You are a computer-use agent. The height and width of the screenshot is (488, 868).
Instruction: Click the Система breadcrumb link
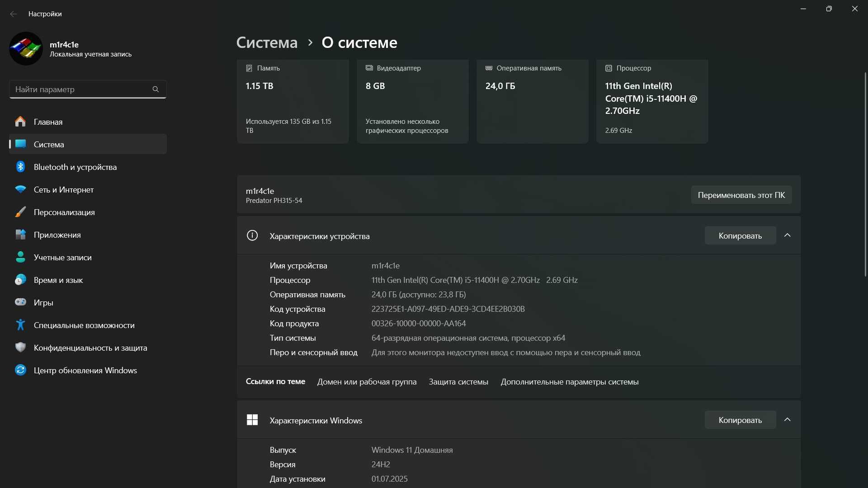[267, 42]
